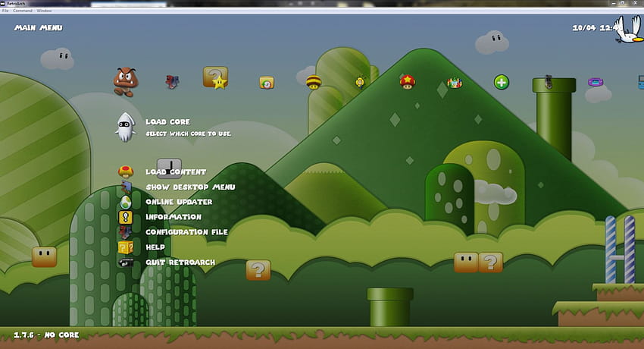Open the Window menu
644x349 pixels.
point(45,11)
